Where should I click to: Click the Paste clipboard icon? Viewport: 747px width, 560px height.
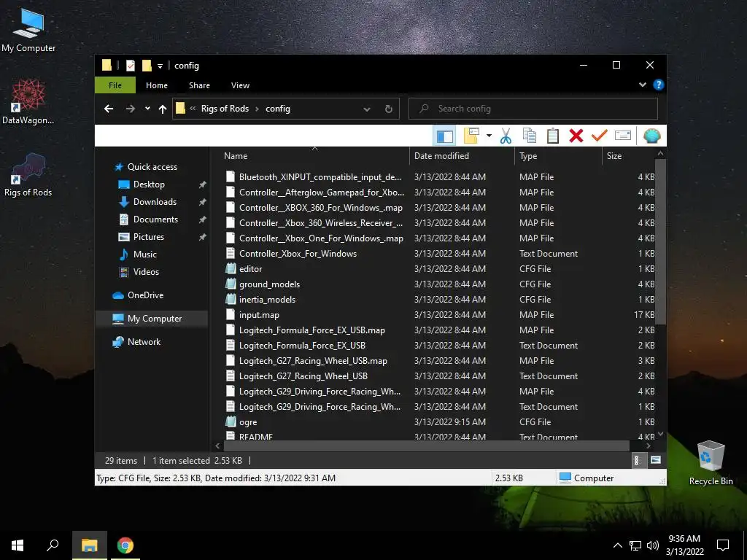(x=553, y=136)
